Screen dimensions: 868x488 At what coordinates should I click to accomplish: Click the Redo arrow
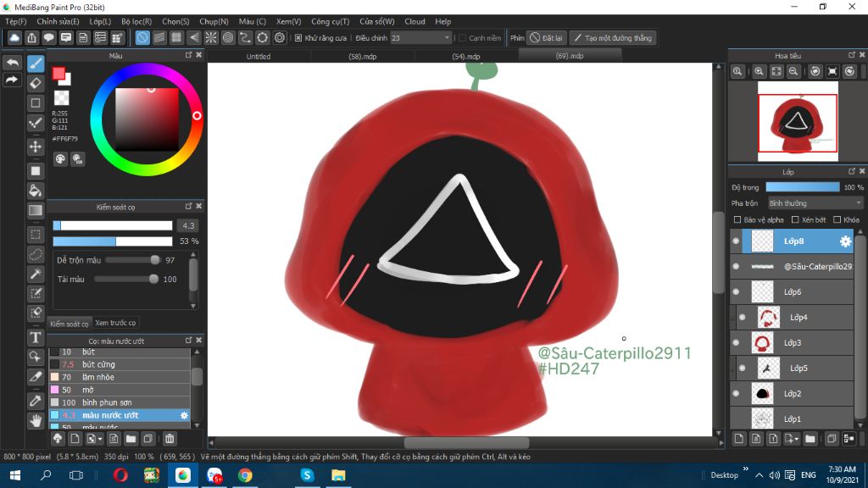(12, 80)
